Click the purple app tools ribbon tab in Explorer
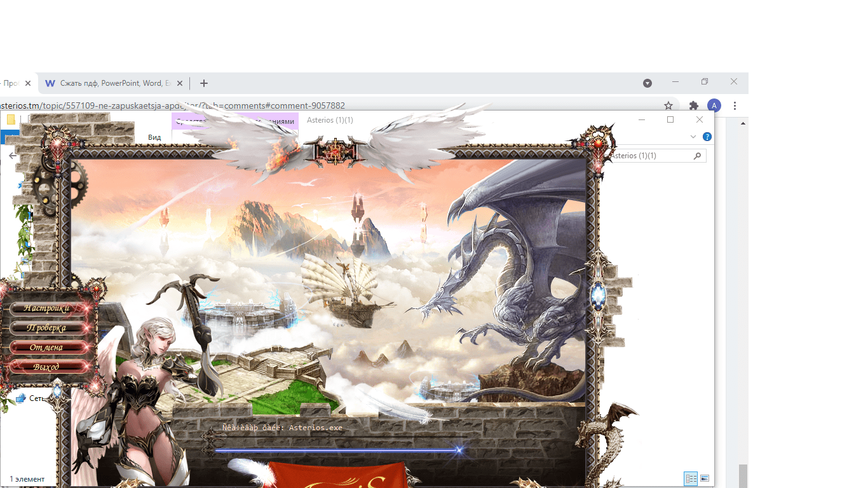The width and height of the screenshot is (868, 488). pyautogui.click(x=235, y=121)
